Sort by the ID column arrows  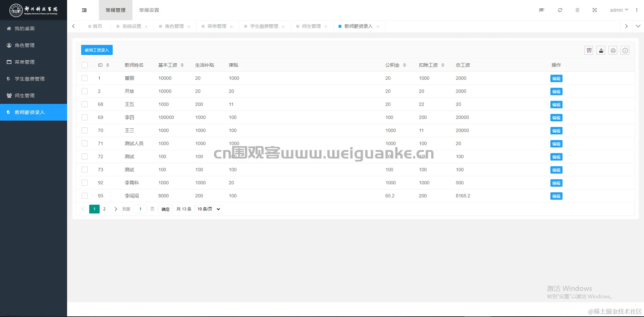[108, 65]
